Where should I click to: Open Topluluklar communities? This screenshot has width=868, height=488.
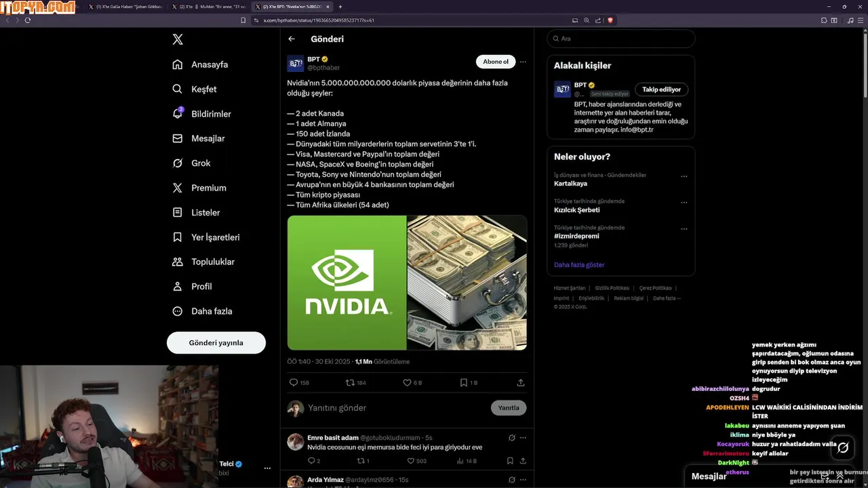203,262
